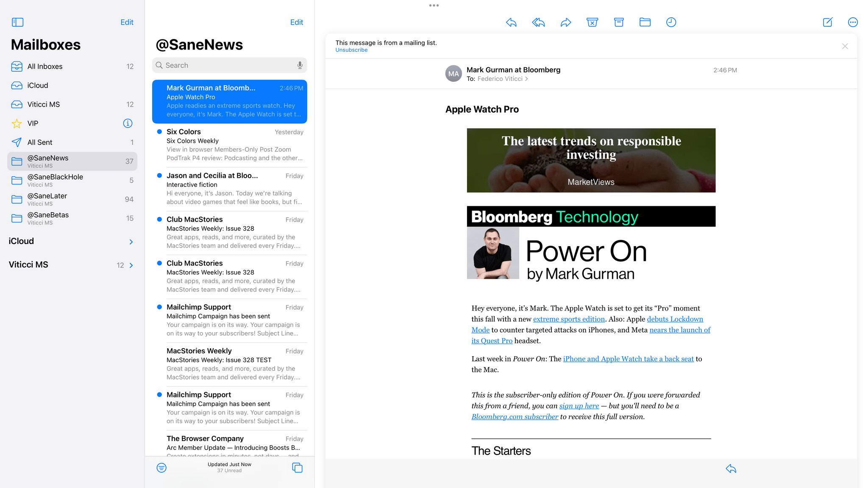The height and width of the screenshot is (488, 868).
Task: Select the Mark Gurman Apple Watch Pro email
Action: pyautogui.click(x=229, y=102)
